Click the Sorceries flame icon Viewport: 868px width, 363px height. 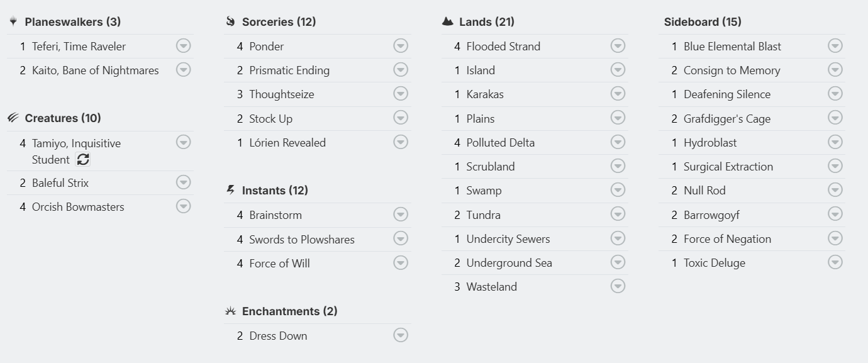click(x=230, y=22)
